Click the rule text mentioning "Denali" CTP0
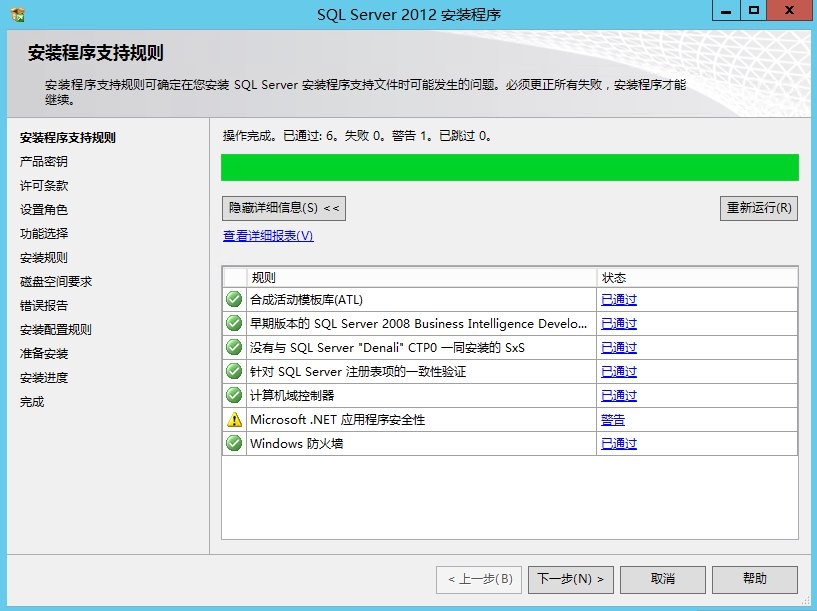 (x=387, y=347)
